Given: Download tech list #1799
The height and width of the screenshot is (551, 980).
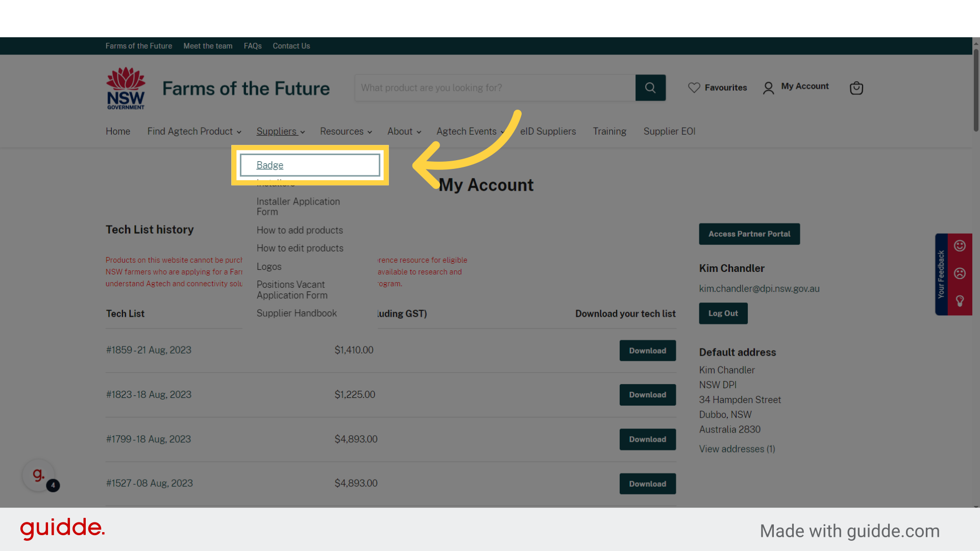Looking at the screenshot, I should [x=647, y=439].
